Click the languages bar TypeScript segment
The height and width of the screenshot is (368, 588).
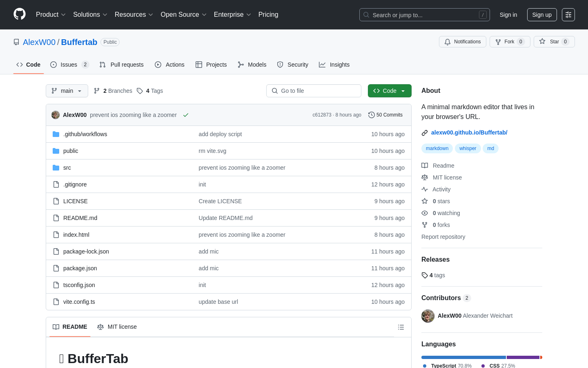463,357
